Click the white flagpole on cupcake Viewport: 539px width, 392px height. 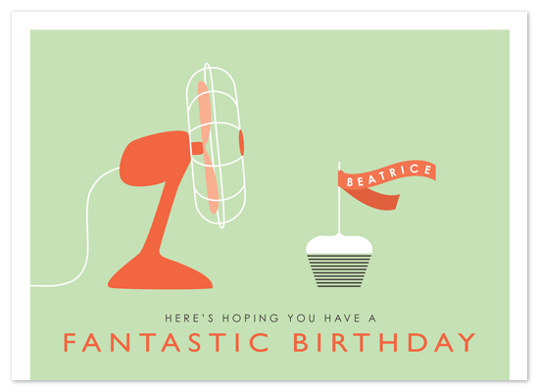click(339, 198)
